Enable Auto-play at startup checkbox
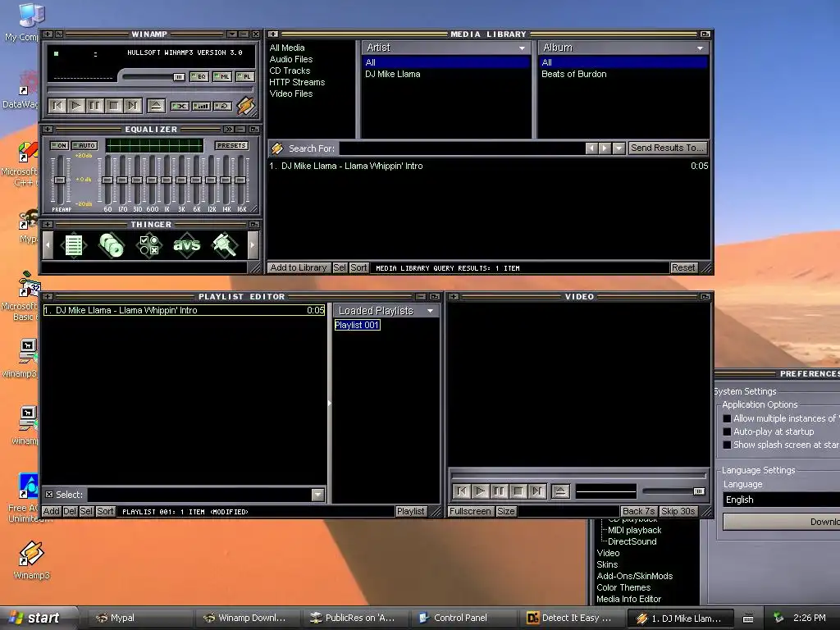840x630 pixels. (x=727, y=431)
